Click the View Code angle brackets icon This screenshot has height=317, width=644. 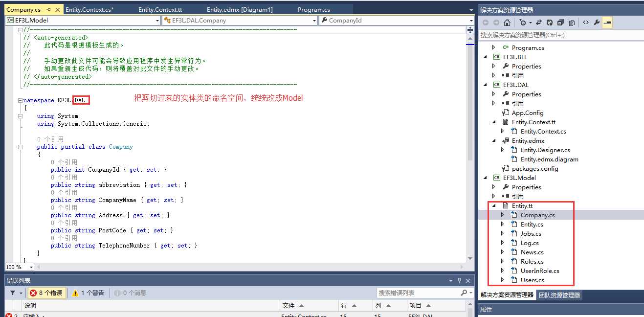point(586,23)
